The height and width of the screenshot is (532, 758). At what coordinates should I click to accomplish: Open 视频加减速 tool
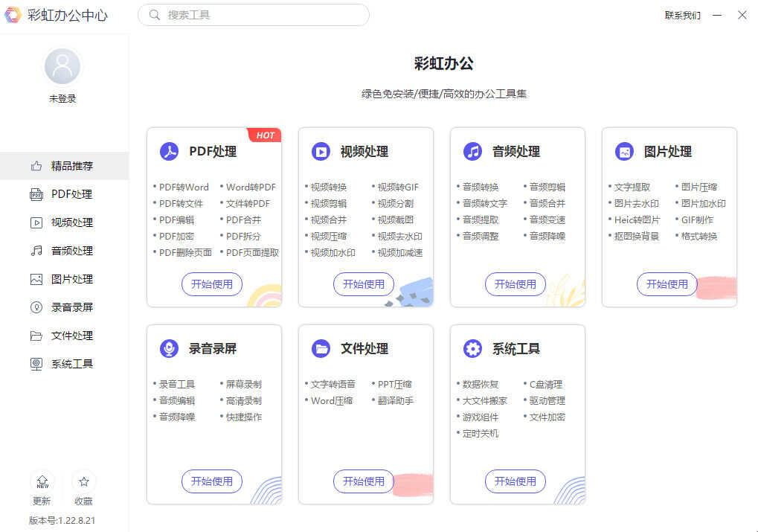coord(399,252)
